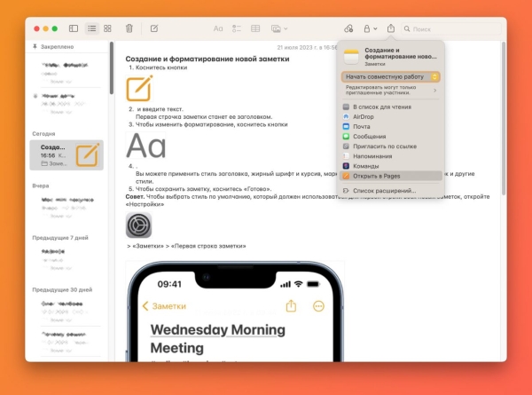Switch to list view
Image resolution: width=532 pixels, height=395 pixels.
[x=91, y=28]
